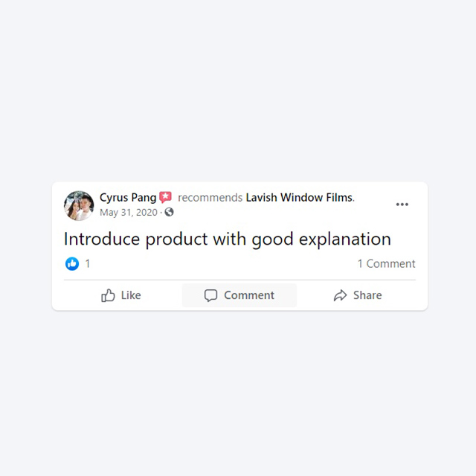Click the thumbs-up outline Like icon
The width and height of the screenshot is (476, 476).
(108, 295)
